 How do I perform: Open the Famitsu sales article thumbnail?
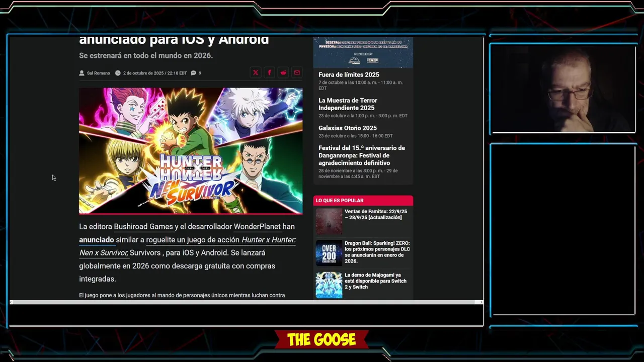pyautogui.click(x=329, y=222)
